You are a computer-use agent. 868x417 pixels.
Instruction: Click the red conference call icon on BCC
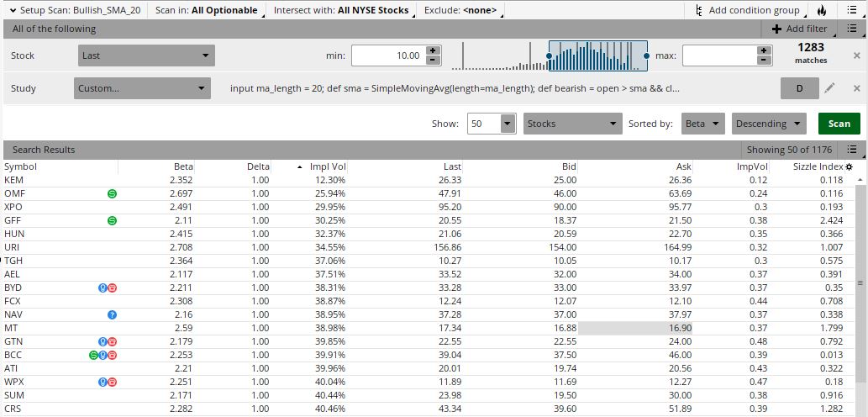(x=112, y=355)
